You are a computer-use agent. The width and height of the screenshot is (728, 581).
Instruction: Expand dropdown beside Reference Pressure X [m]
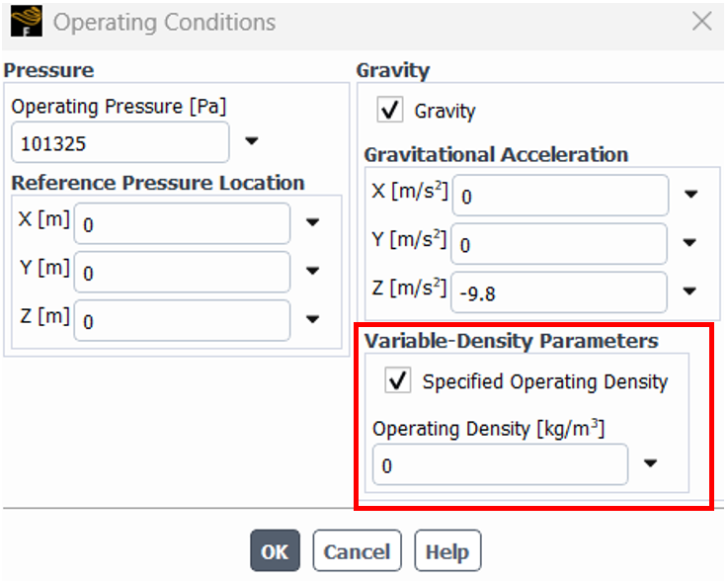(313, 222)
